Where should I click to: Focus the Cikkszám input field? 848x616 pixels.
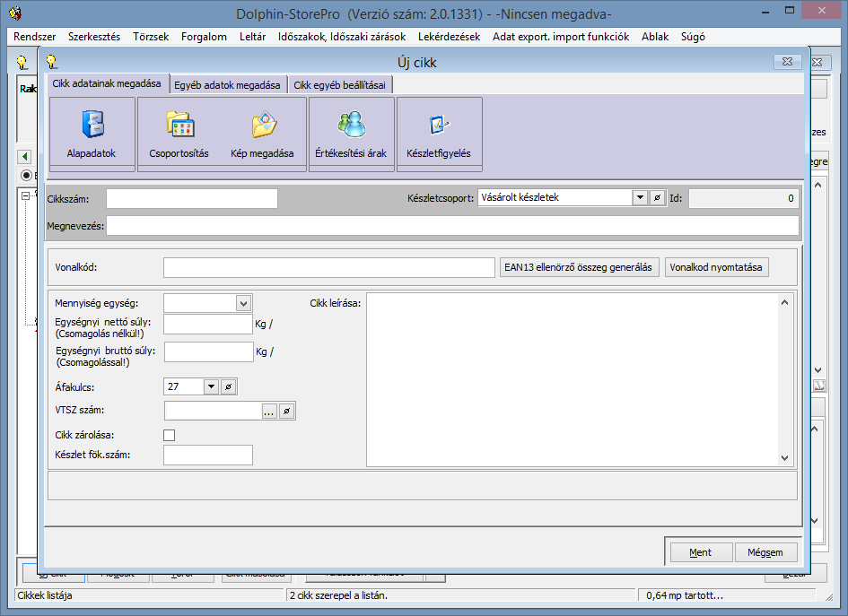(x=192, y=198)
